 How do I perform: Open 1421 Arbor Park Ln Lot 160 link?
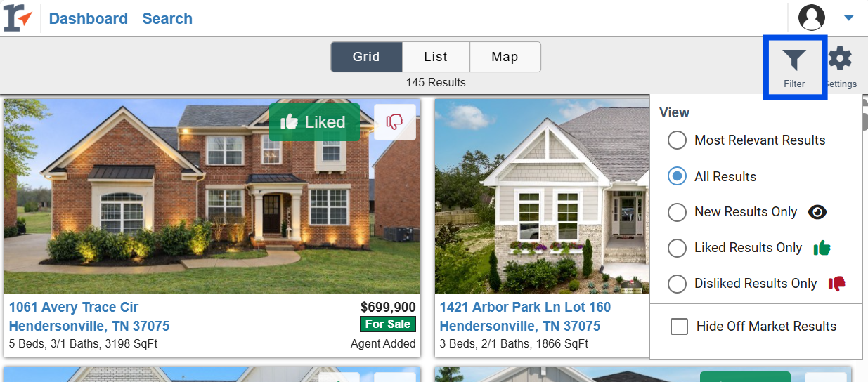point(525,307)
